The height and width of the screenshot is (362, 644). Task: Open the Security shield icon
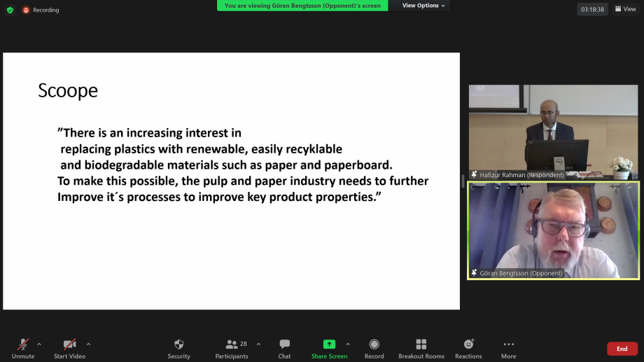[178, 344]
